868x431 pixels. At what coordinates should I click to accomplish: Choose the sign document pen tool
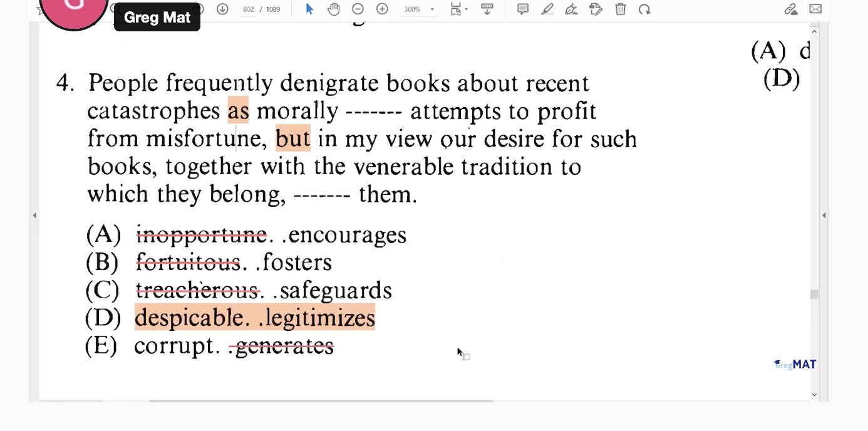point(571,9)
